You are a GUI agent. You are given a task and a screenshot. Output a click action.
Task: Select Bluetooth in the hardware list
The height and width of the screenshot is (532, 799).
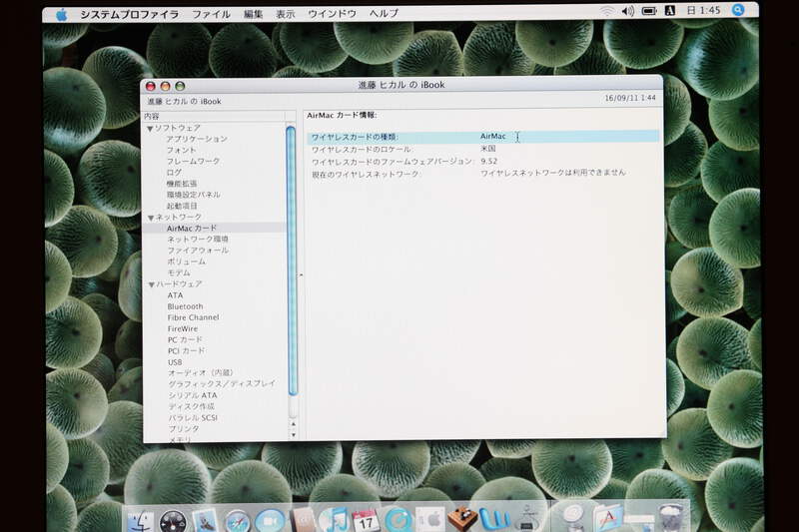click(185, 306)
